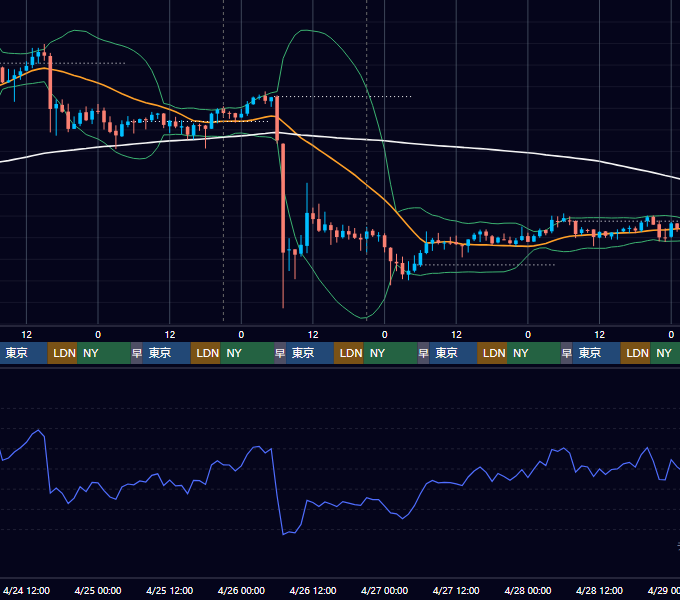
Task: Click the 早 early-session block before 4/25 東京
Action: (137, 353)
